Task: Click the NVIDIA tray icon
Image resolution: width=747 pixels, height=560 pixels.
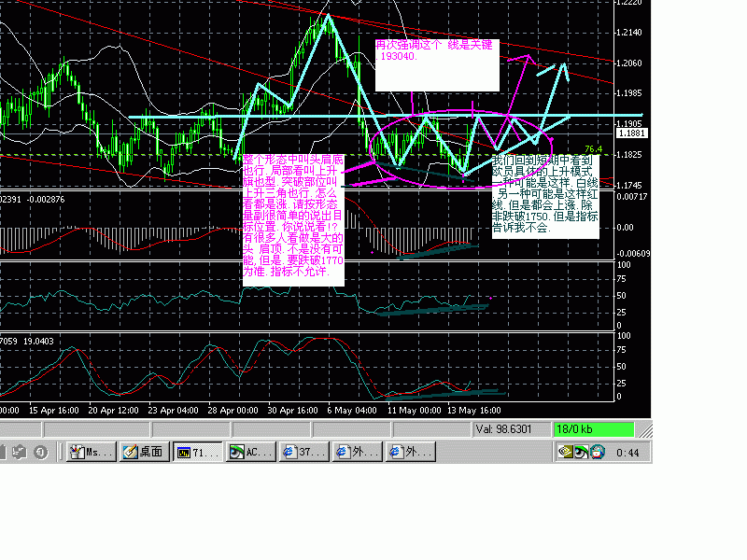Action: click(566, 452)
